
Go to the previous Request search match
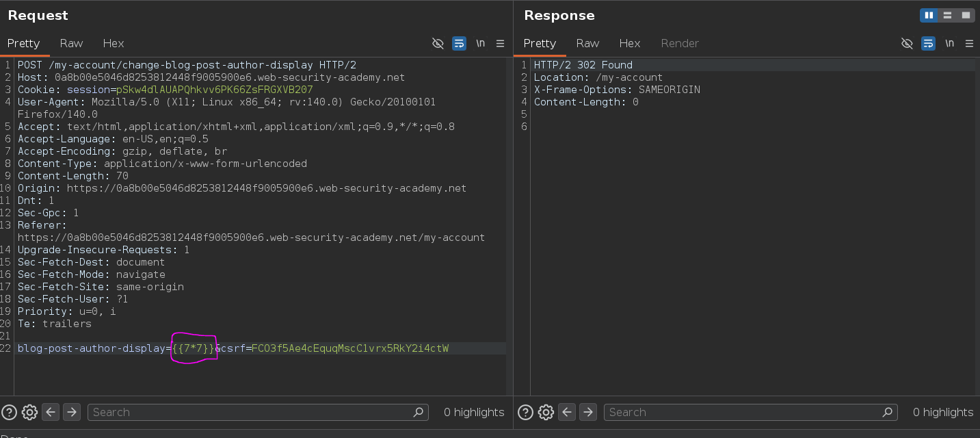51,412
